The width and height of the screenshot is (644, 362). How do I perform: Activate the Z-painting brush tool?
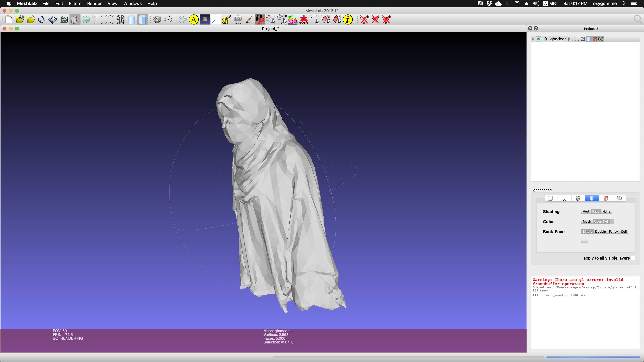tap(248, 19)
